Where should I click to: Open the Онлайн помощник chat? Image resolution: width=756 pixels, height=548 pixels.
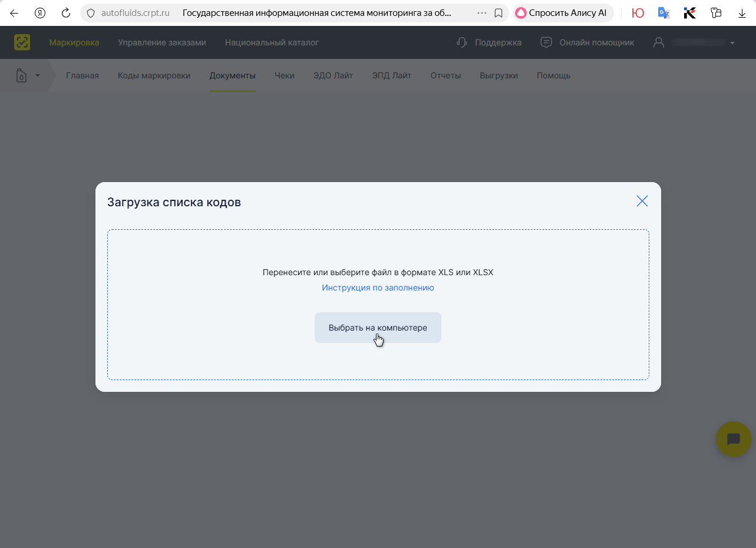[587, 42]
